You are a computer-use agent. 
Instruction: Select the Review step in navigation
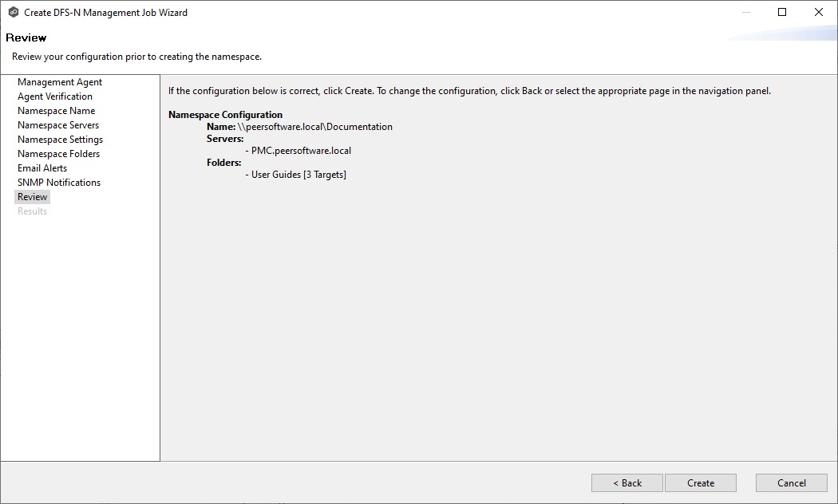pos(33,197)
